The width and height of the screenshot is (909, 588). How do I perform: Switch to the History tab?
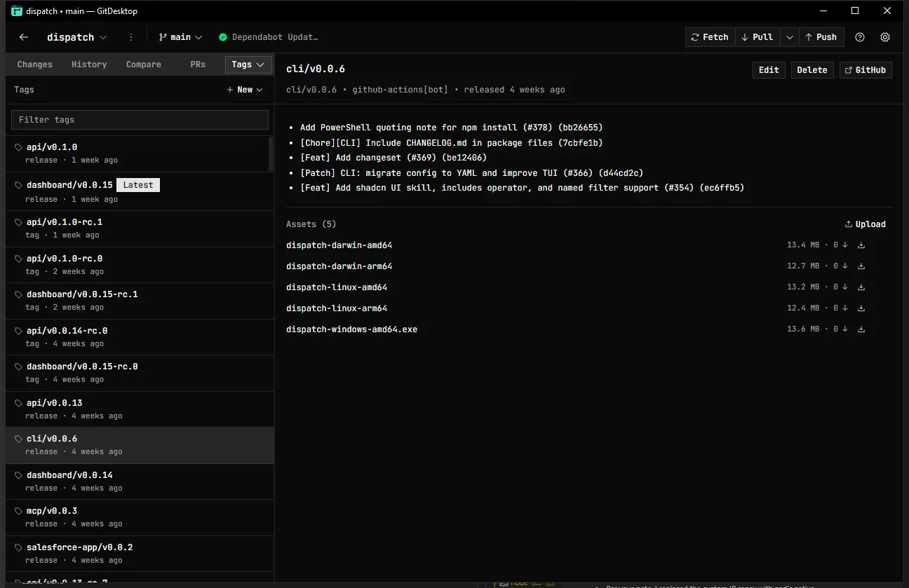(x=89, y=64)
